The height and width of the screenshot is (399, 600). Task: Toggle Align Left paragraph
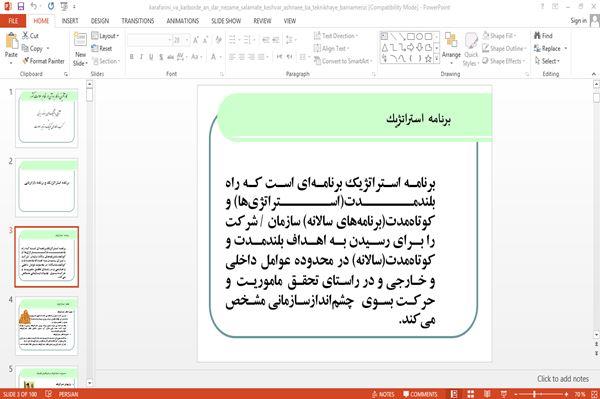pyautogui.click(x=232, y=57)
